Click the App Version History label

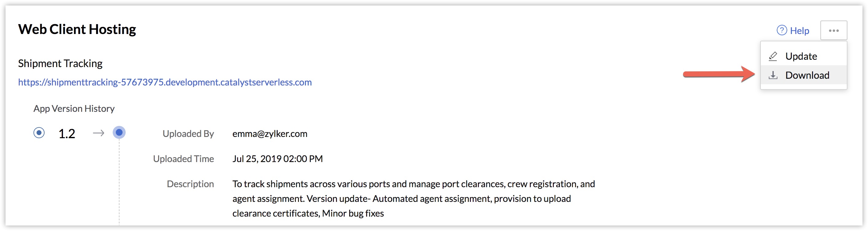coord(74,109)
